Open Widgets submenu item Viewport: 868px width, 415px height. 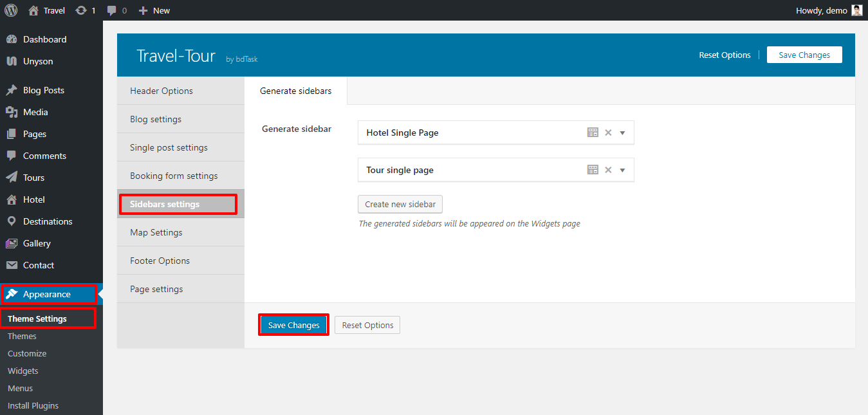coord(23,371)
